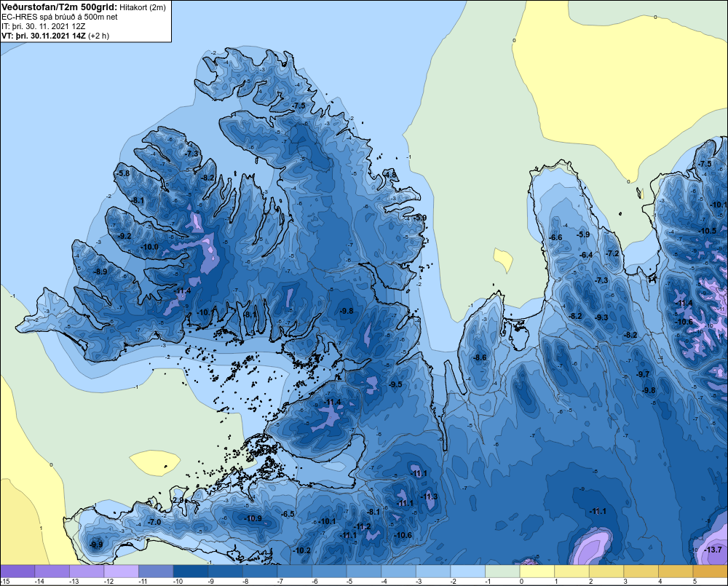Viewport: 728px width, 586px height.
Task: Click the '-13.7' temperature value
Action: [x=713, y=550]
